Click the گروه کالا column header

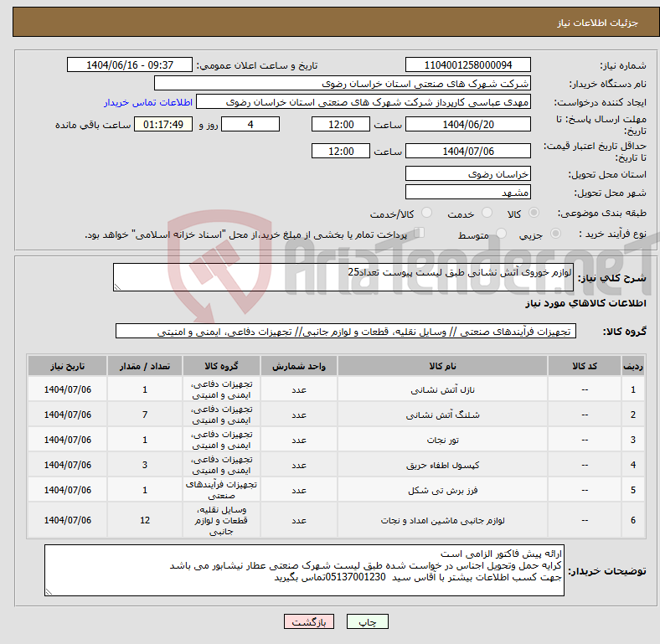[x=221, y=366]
